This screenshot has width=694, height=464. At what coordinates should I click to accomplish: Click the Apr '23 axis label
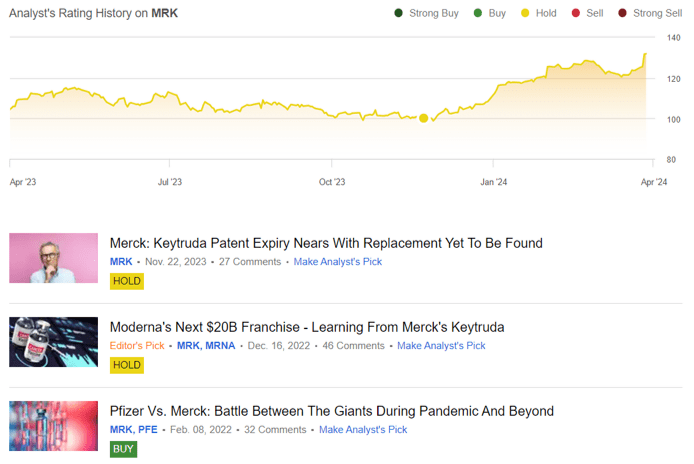[23, 182]
